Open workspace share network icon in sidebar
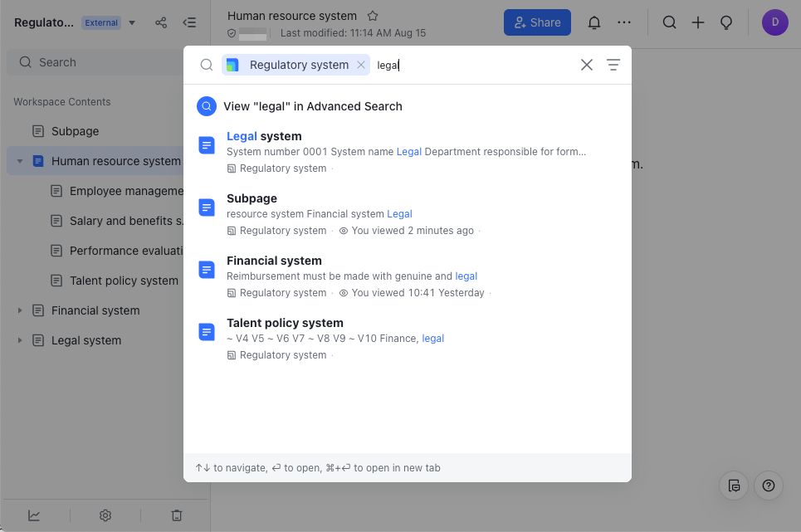 click(161, 22)
